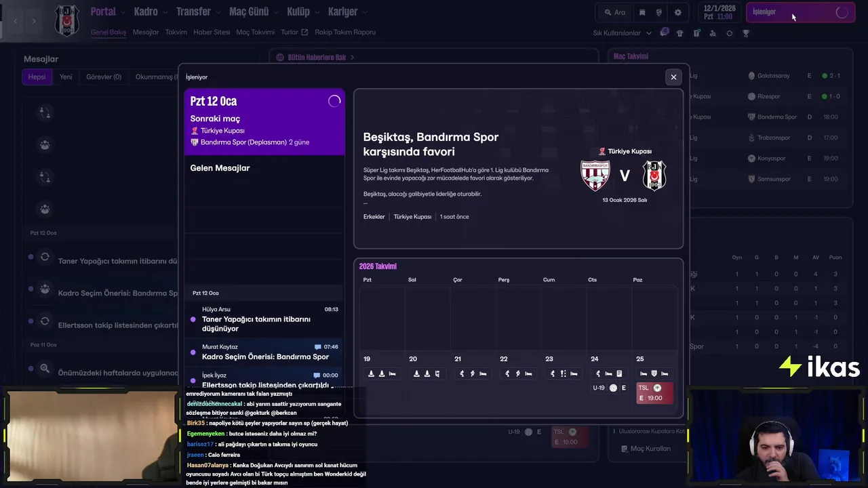Open the Rizespor fixture row
The image size is (868, 488).
point(766,96)
